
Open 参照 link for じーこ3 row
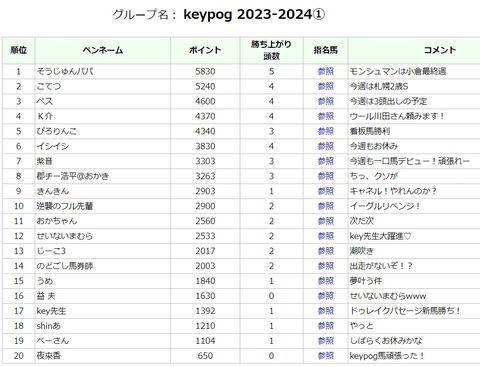coord(326,251)
